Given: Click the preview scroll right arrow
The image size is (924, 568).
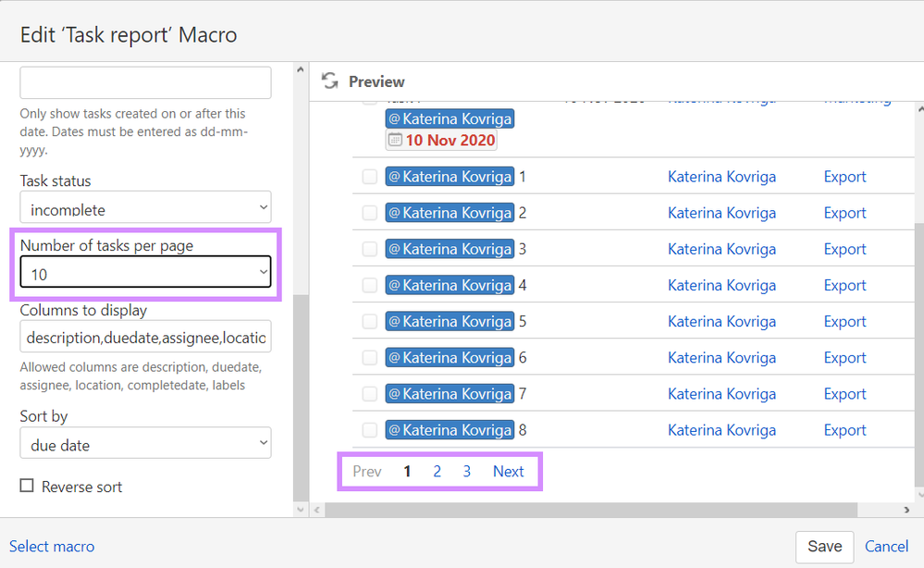Looking at the screenshot, I should point(906,510).
